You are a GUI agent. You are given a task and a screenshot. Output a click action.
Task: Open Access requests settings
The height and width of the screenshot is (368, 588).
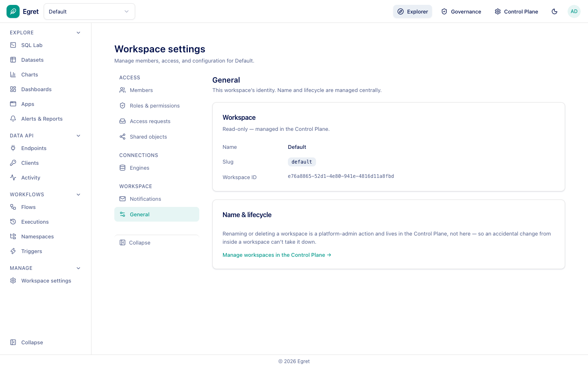(x=157, y=121)
